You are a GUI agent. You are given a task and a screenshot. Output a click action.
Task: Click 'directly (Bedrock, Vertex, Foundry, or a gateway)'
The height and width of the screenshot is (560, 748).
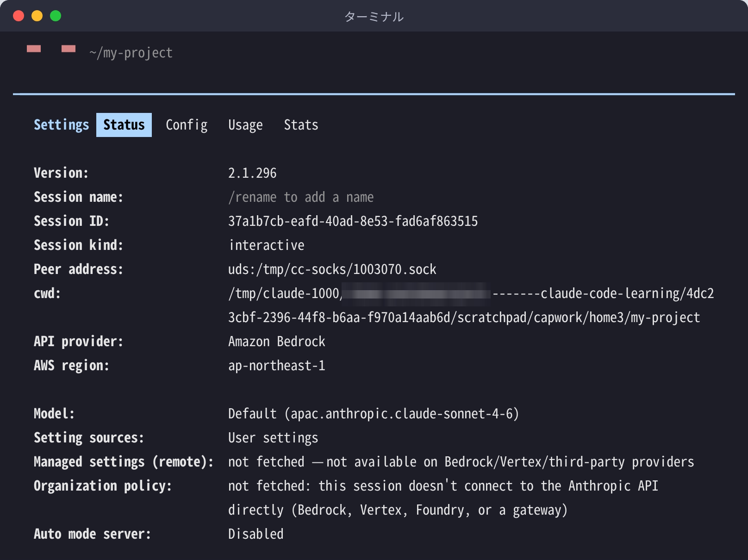click(x=398, y=510)
